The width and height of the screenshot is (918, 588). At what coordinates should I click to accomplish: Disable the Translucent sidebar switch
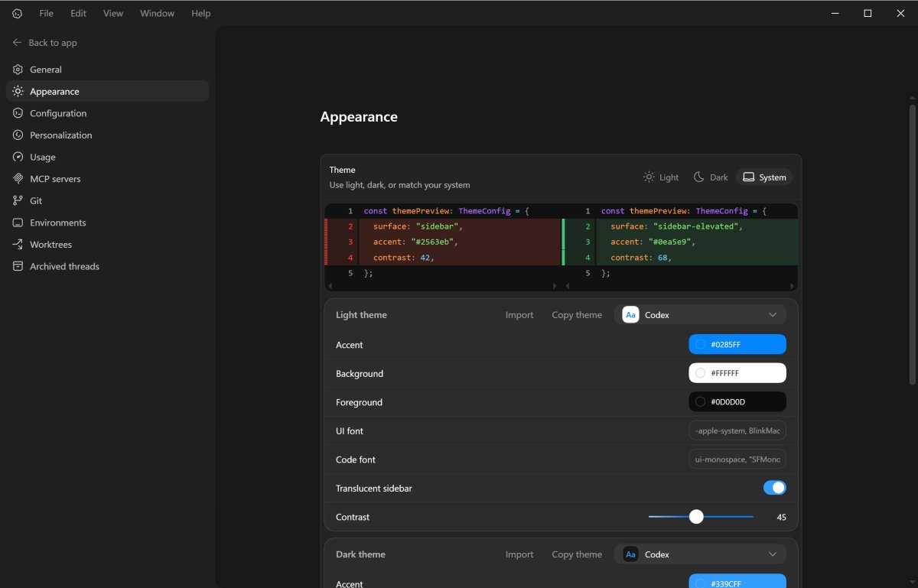(774, 488)
